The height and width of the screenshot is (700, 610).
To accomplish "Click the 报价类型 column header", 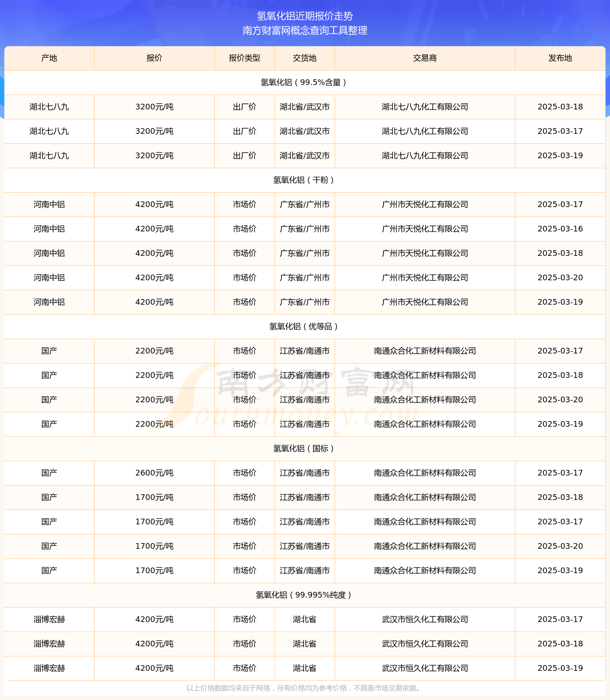I will (244, 58).
